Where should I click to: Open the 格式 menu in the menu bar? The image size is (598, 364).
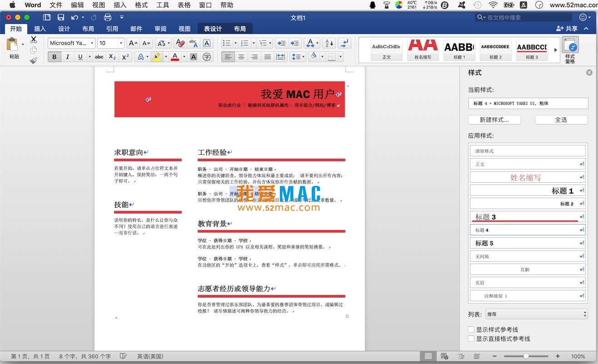(141, 5)
